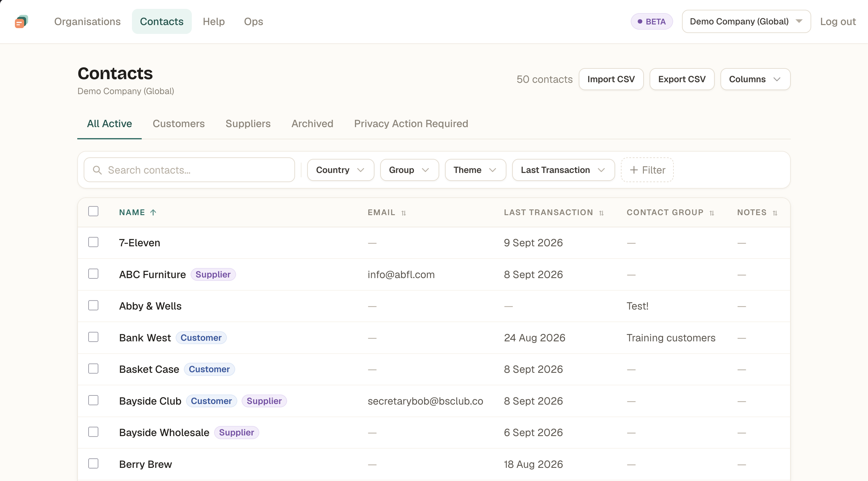Click the search magnifier icon

[x=97, y=170]
